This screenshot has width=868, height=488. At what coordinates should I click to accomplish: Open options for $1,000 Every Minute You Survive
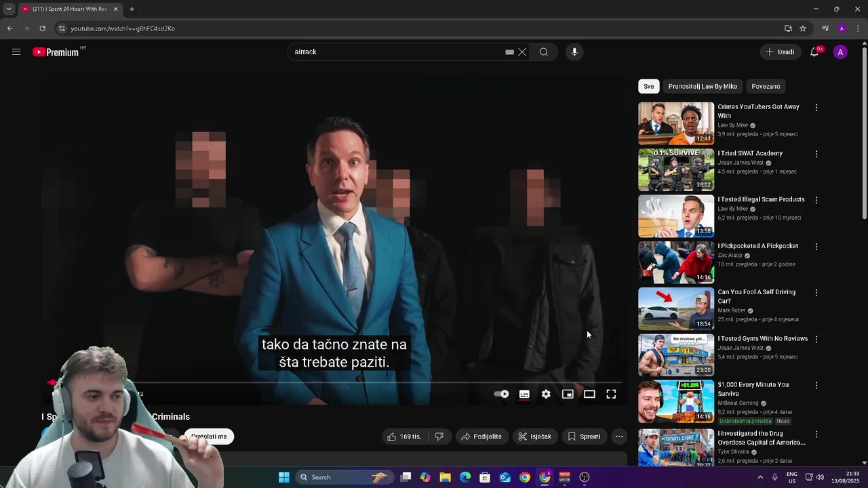pyautogui.click(x=816, y=386)
